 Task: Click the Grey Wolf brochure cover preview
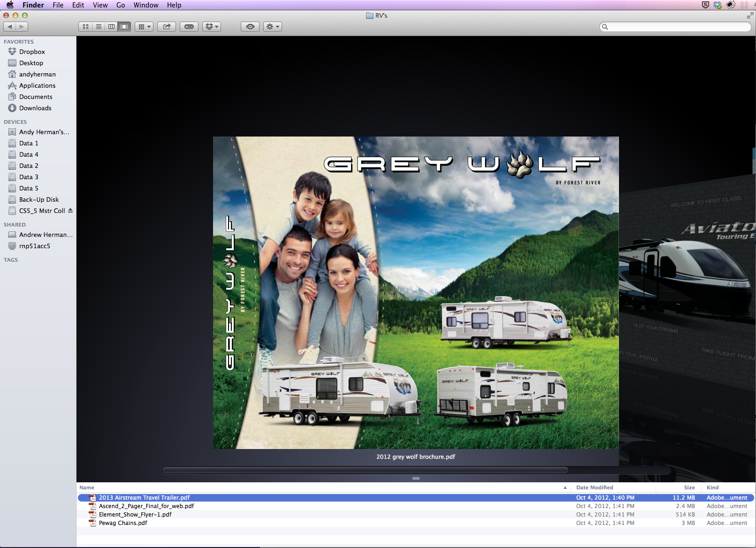pos(416,293)
